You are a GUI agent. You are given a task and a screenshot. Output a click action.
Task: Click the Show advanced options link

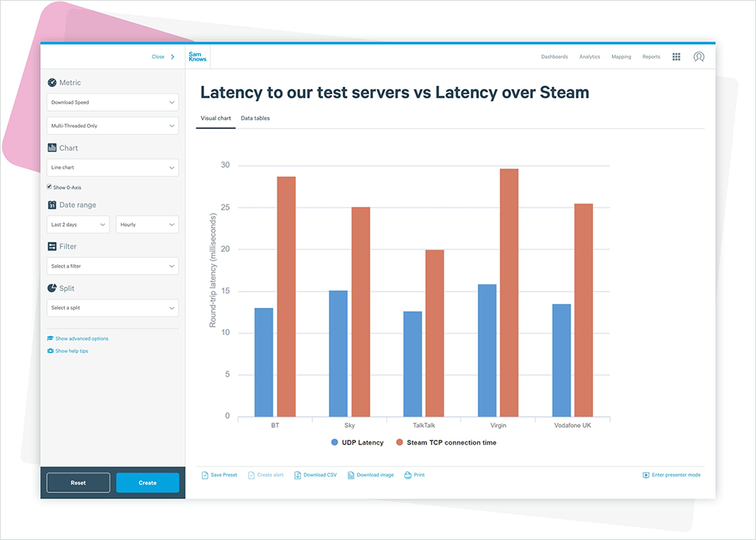81,339
